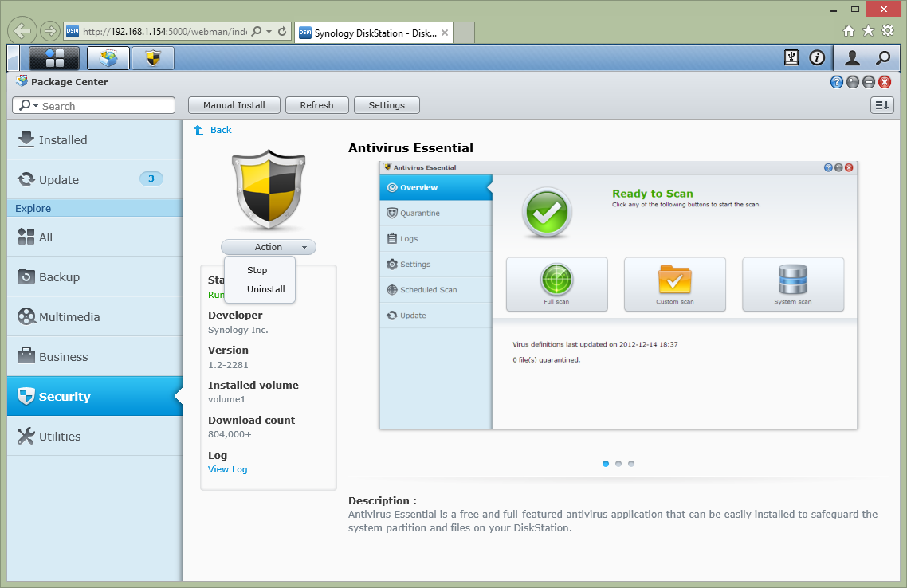Select Backup category

click(95, 277)
